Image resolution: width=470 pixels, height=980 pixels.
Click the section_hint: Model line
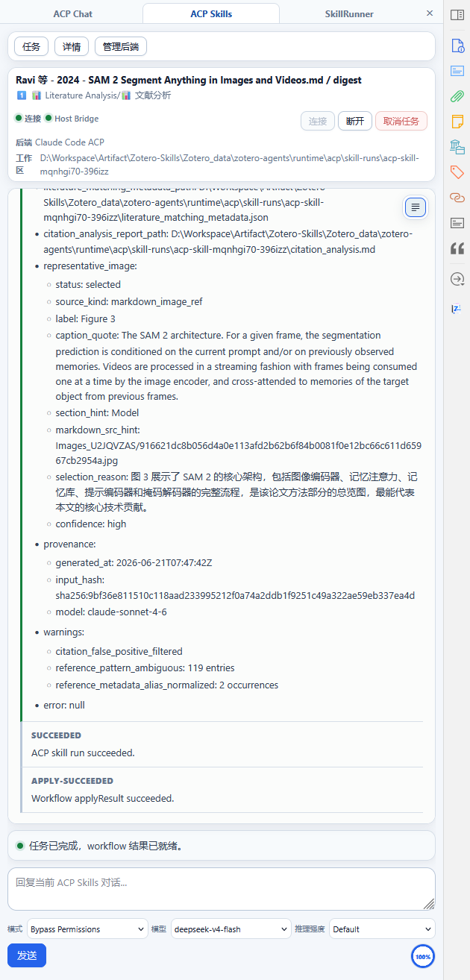[97, 413]
